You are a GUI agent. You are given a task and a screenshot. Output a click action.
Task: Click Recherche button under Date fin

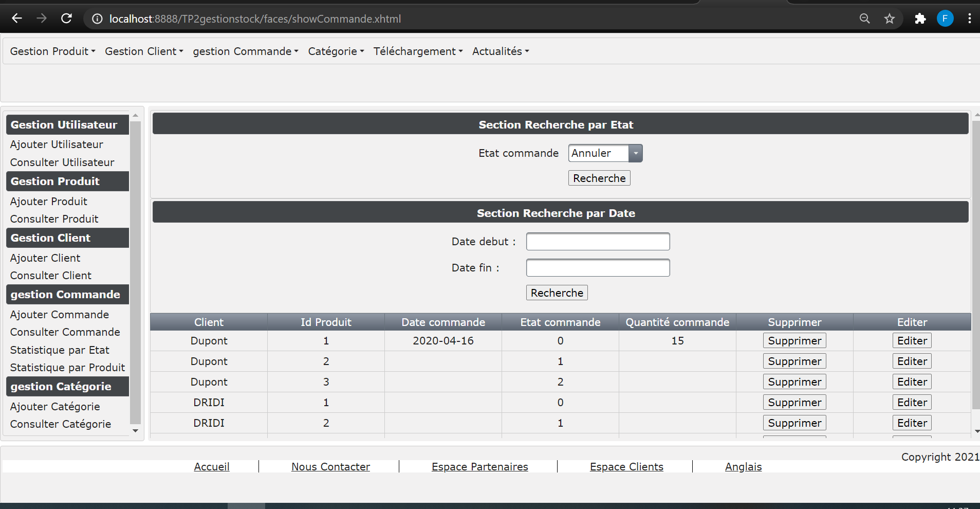click(557, 293)
